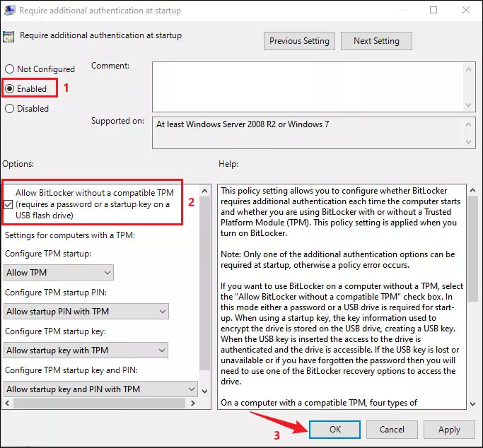
Task: Open the Configure TPM startup dropdown
Action: [x=59, y=272]
